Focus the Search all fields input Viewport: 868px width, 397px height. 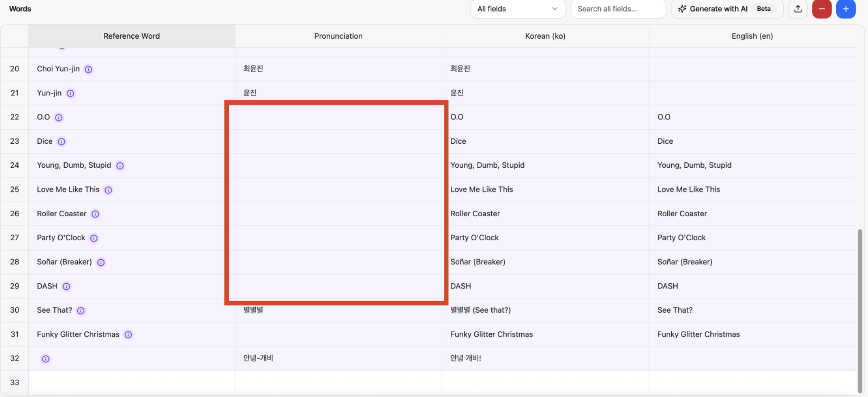pyautogui.click(x=618, y=9)
